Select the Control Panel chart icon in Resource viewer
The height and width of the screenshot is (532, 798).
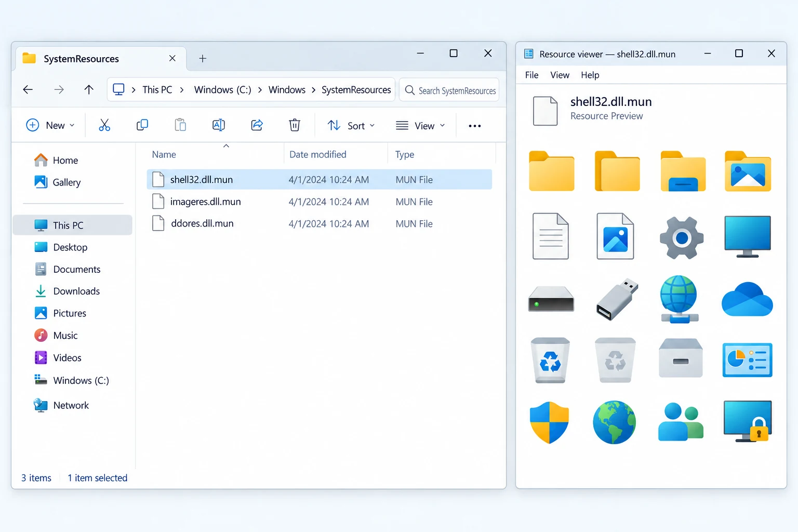(748, 360)
